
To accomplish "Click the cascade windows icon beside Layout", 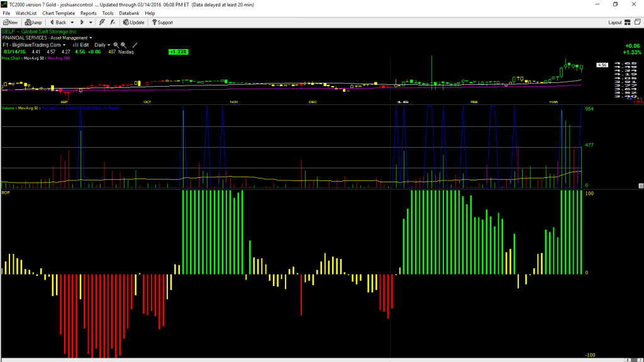I will (638, 22).
